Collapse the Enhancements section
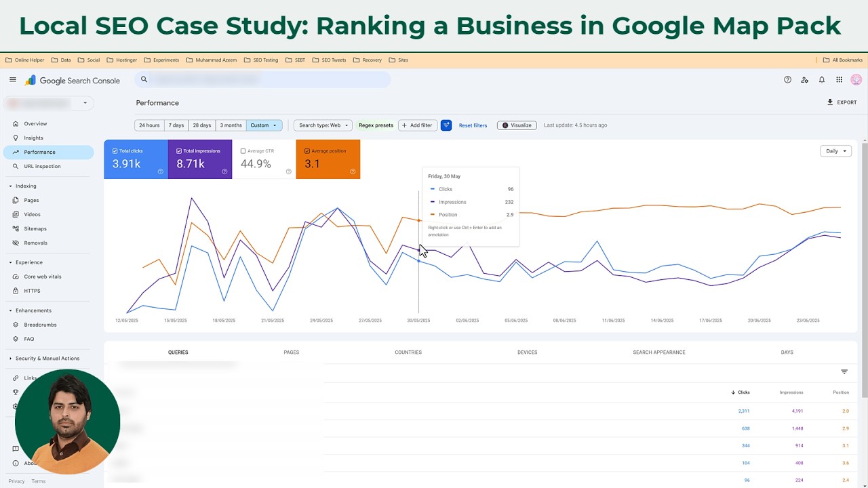Image resolution: width=868 pixels, height=488 pixels. (x=10, y=310)
